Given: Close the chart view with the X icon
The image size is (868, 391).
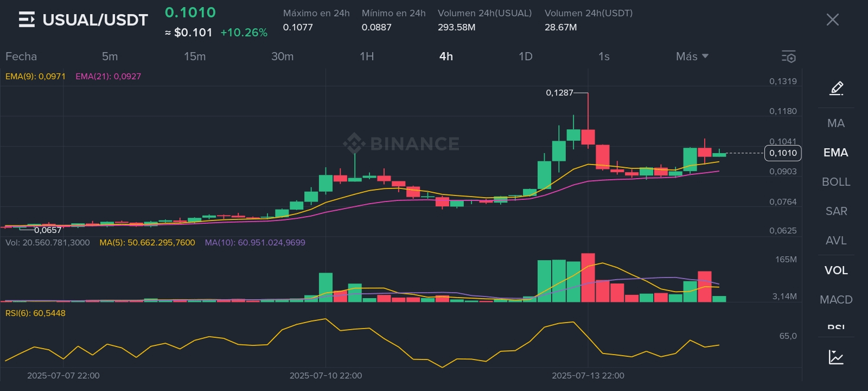Looking at the screenshot, I should tap(832, 20).
